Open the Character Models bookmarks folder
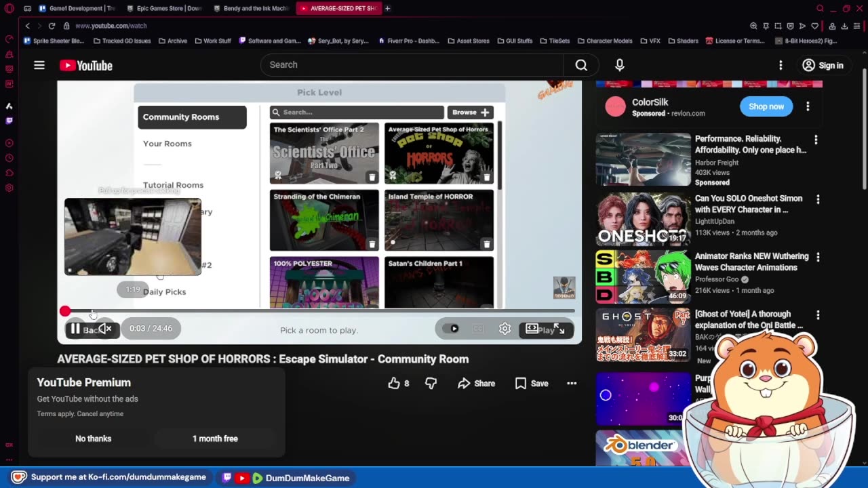Viewport: 868px width, 488px height. [604, 41]
